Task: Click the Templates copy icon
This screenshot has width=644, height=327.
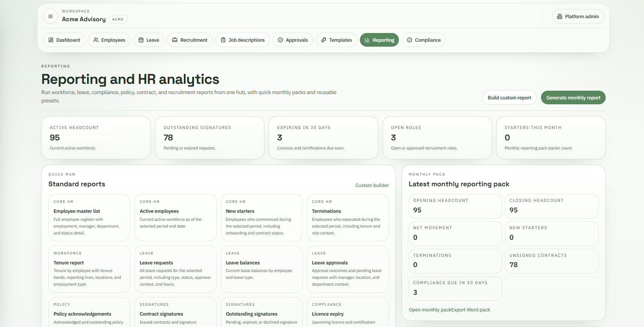Action: tap(324, 40)
